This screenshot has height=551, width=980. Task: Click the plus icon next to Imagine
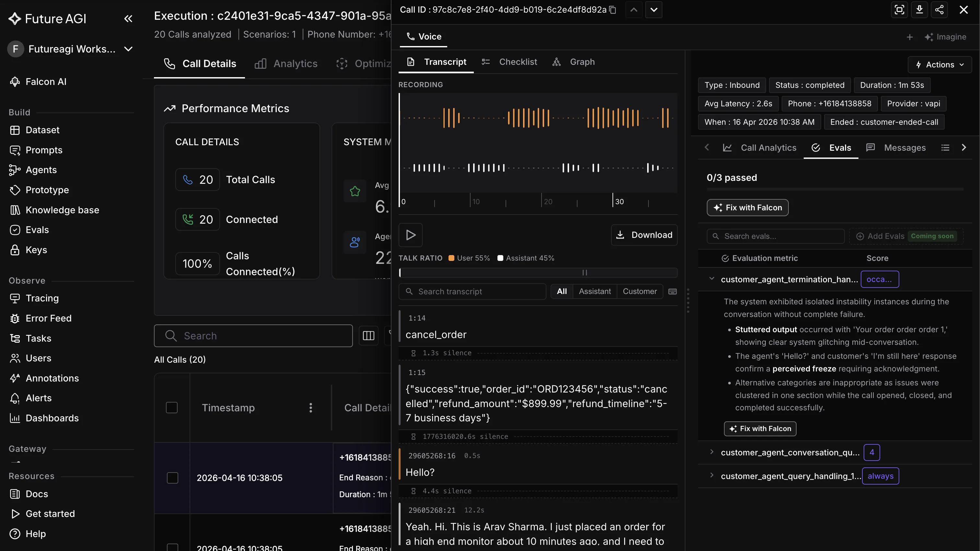[910, 37]
